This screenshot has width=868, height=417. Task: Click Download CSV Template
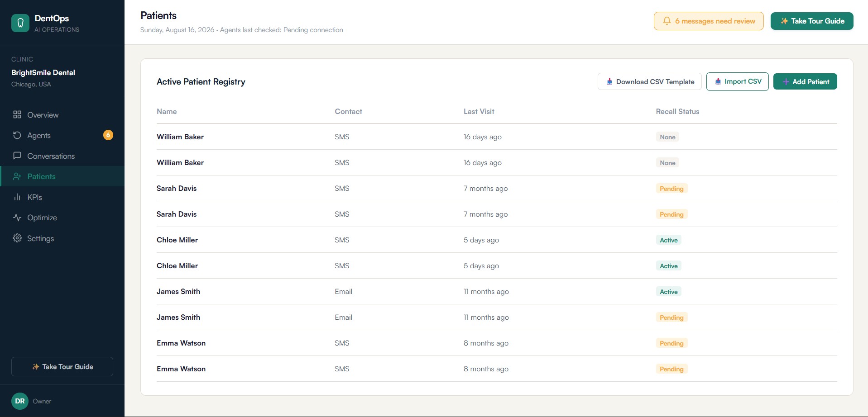[650, 82]
